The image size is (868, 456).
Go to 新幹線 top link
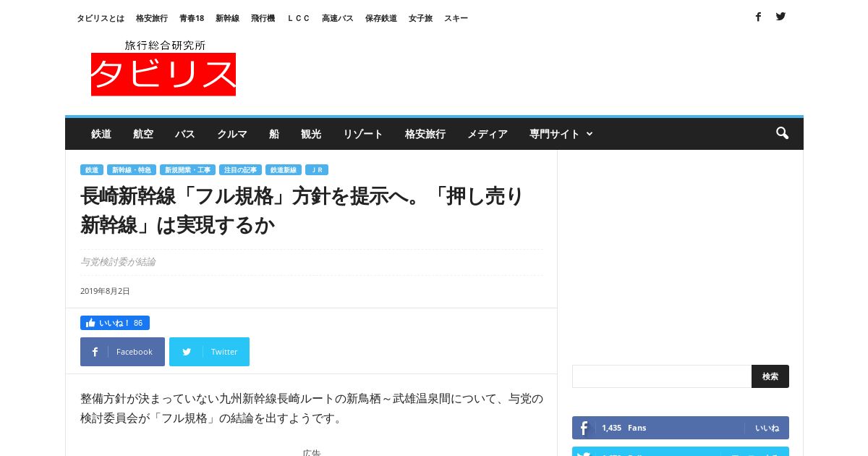[x=227, y=18]
